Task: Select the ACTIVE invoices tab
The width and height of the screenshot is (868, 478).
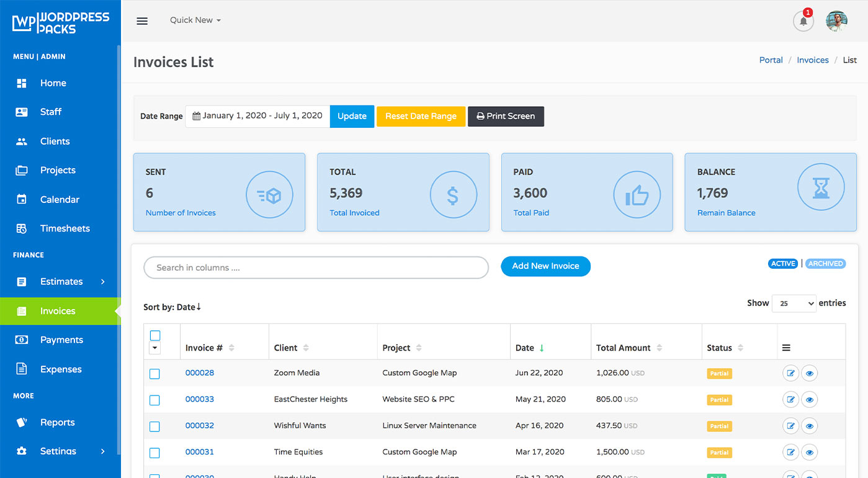Action: pyautogui.click(x=782, y=263)
